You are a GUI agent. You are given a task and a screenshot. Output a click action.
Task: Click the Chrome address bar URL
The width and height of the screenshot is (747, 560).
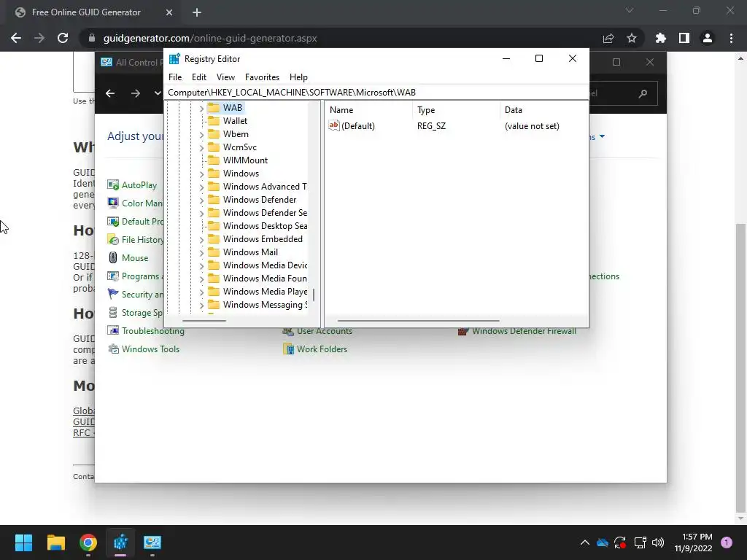coord(210,38)
